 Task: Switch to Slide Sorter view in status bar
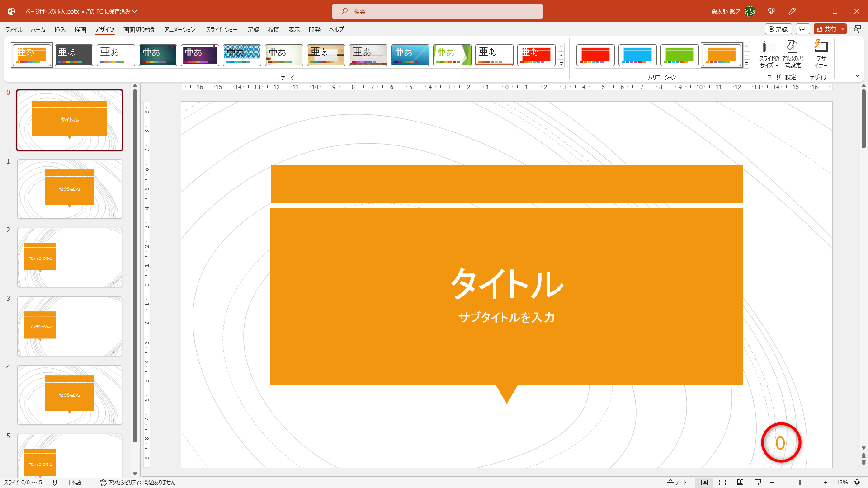pos(722,482)
